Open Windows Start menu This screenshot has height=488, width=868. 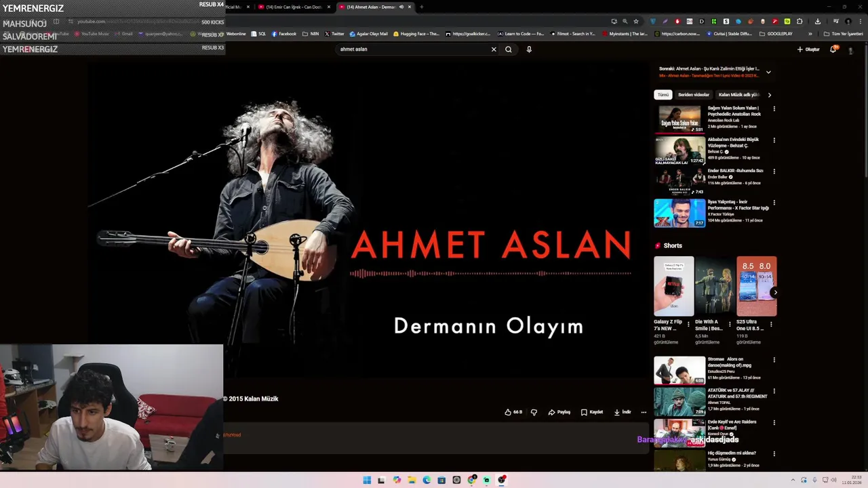367,480
